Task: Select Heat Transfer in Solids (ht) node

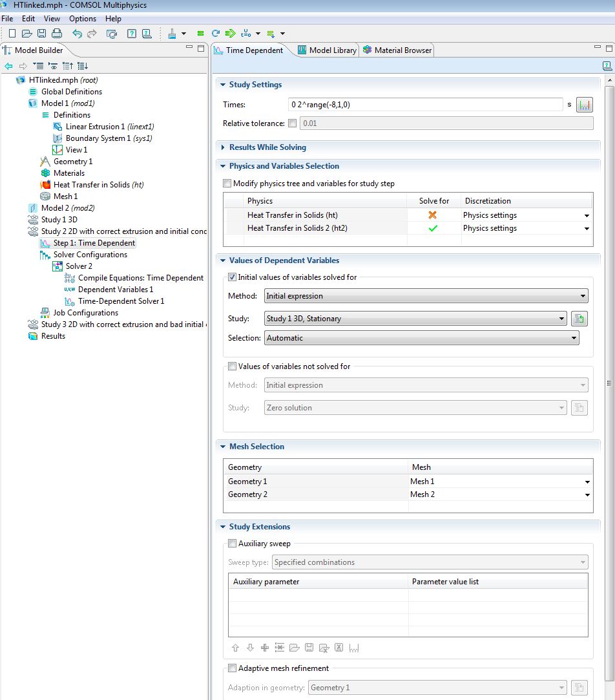Action: coord(98,185)
